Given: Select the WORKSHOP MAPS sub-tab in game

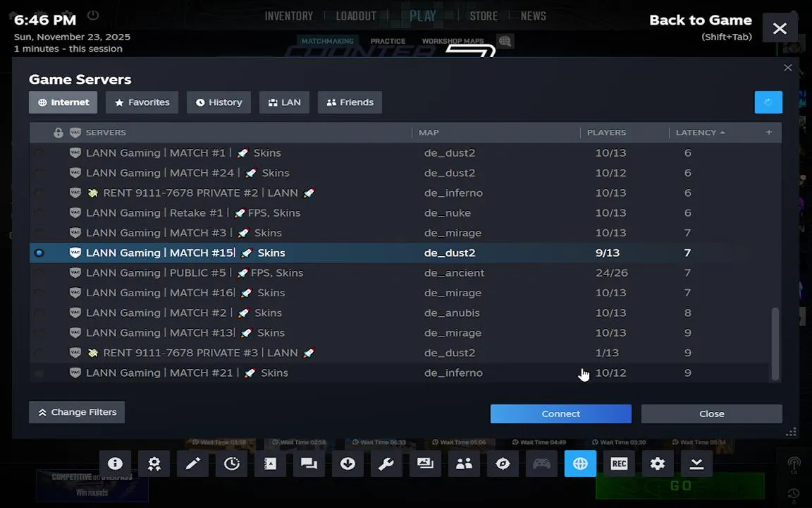Looking at the screenshot, I should tap(453, 41).
